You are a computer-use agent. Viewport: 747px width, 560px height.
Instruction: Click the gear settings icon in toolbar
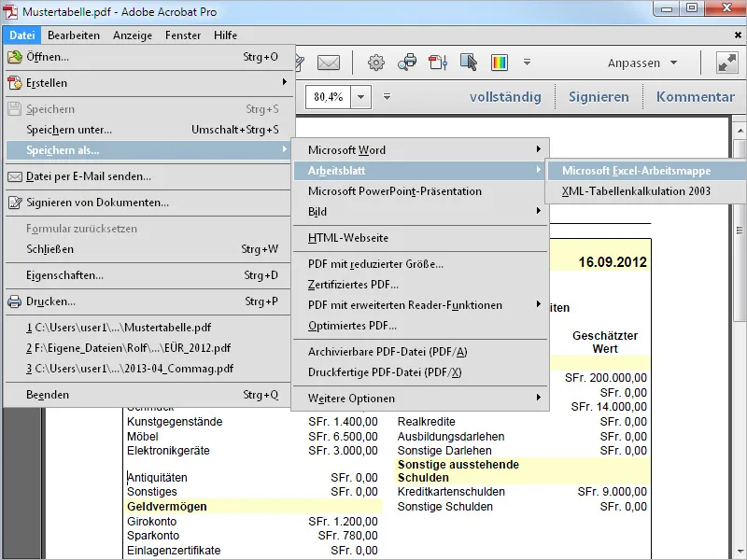376,63
